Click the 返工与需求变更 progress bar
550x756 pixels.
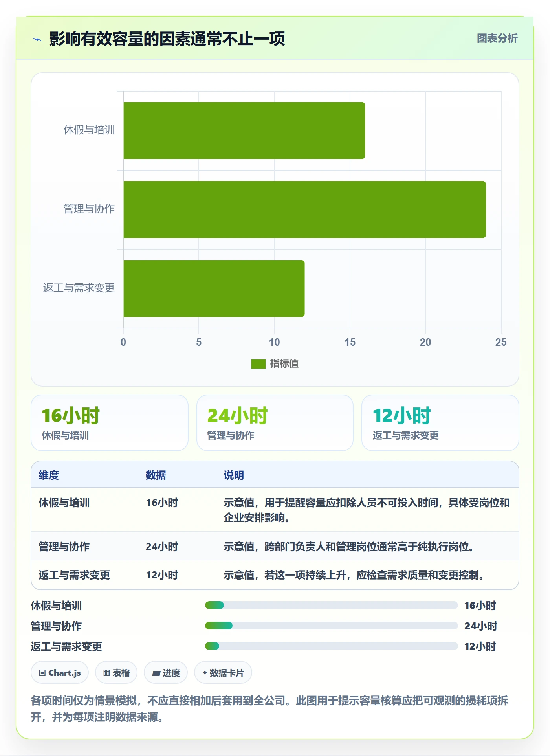coord(332,646)
